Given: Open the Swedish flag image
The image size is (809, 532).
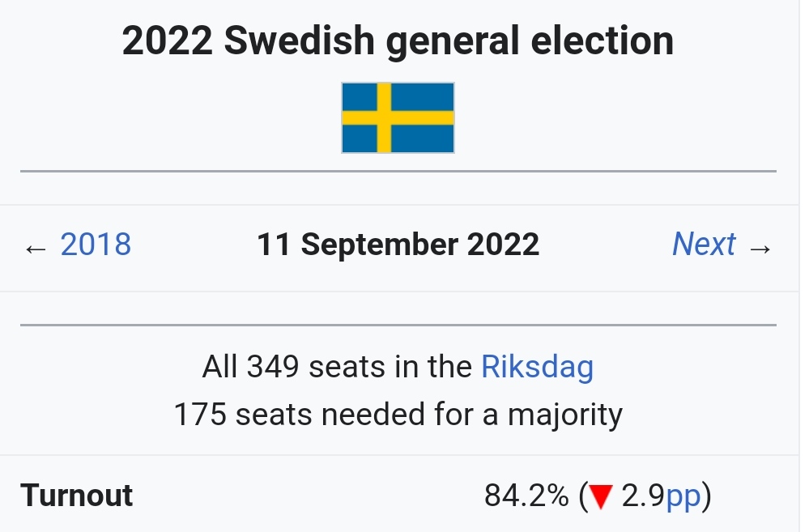Looking at the screenshot, I should point(398,117).
